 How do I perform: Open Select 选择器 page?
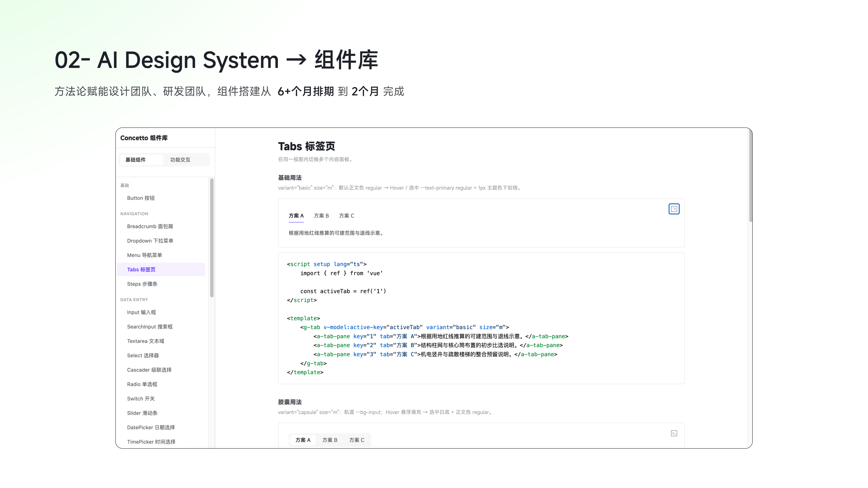(x=161, y=355)
